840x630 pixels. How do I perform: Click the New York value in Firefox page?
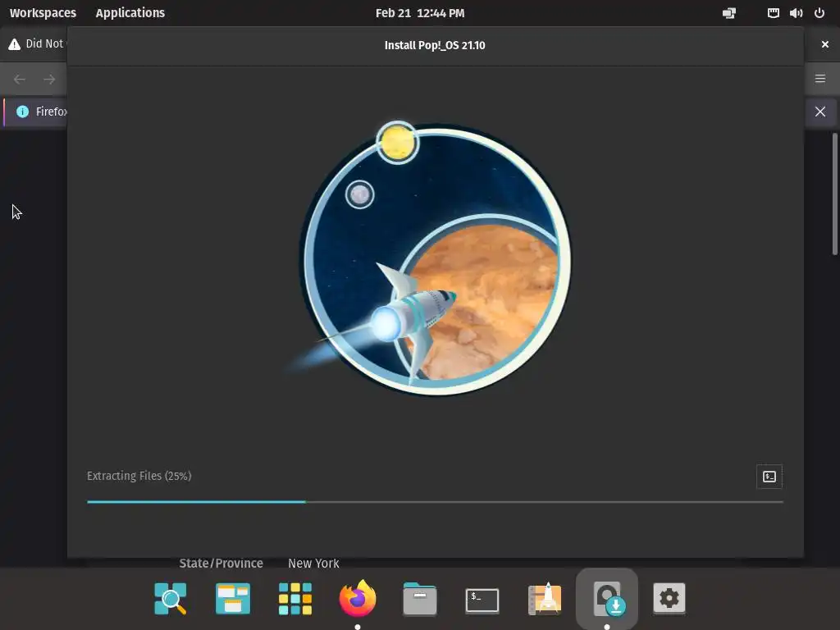point(313,563)
